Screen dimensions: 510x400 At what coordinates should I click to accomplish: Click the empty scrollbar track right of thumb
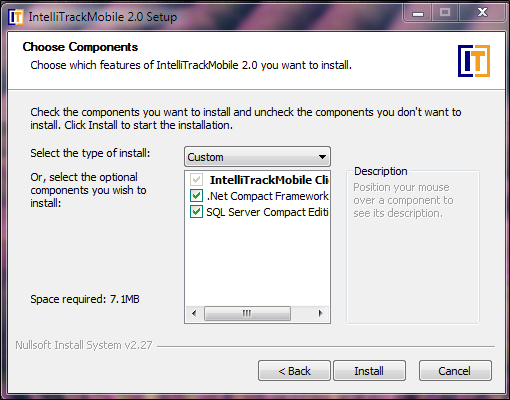coord(301,313)
